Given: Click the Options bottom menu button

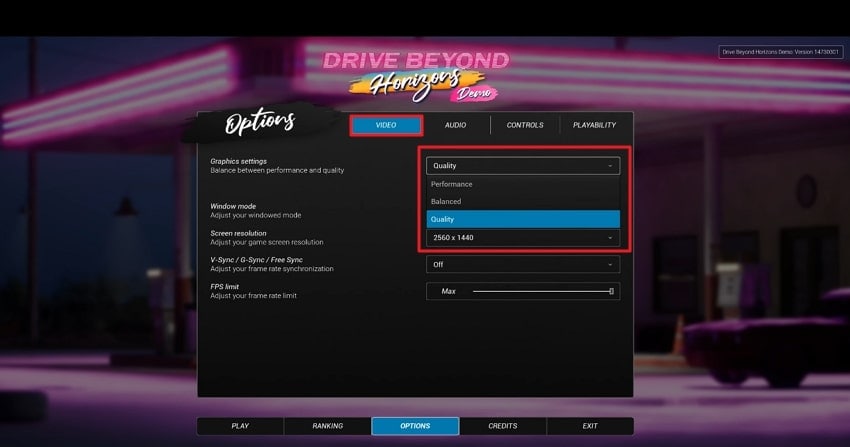Looking at the screenshot, I should pos(415,426).
